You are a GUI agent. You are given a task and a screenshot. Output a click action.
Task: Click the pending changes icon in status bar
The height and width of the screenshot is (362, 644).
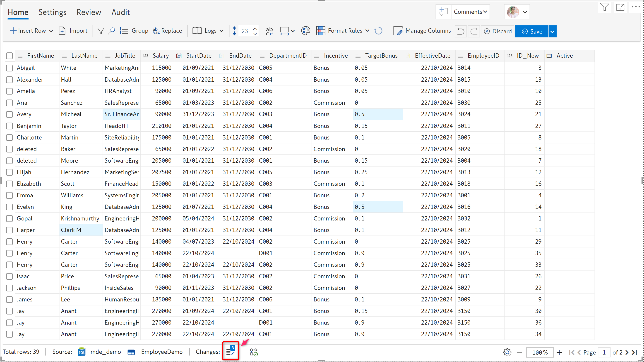point(231,352)
